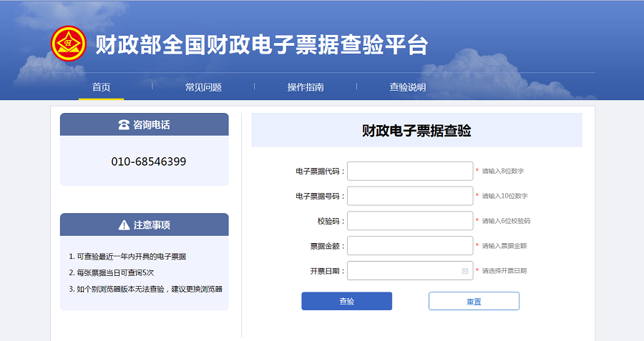644x341 pixels.
Task: Select the 校验码 text field
Action: coord(409,221)
